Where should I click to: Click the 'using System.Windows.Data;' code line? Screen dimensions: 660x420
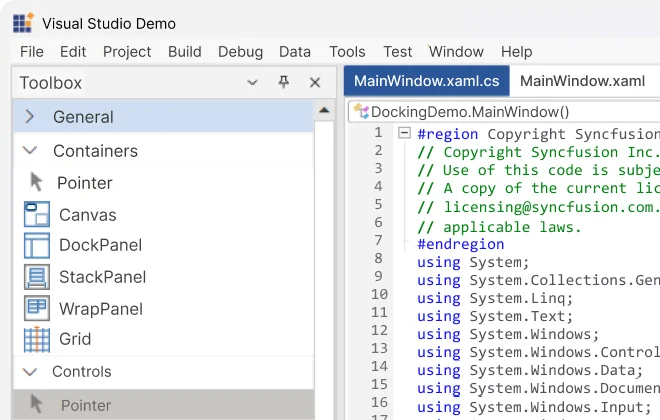(530, 371)
